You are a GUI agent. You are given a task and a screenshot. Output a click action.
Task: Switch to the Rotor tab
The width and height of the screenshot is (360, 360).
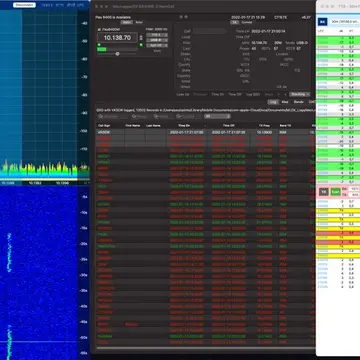click(x=139, y=22)
